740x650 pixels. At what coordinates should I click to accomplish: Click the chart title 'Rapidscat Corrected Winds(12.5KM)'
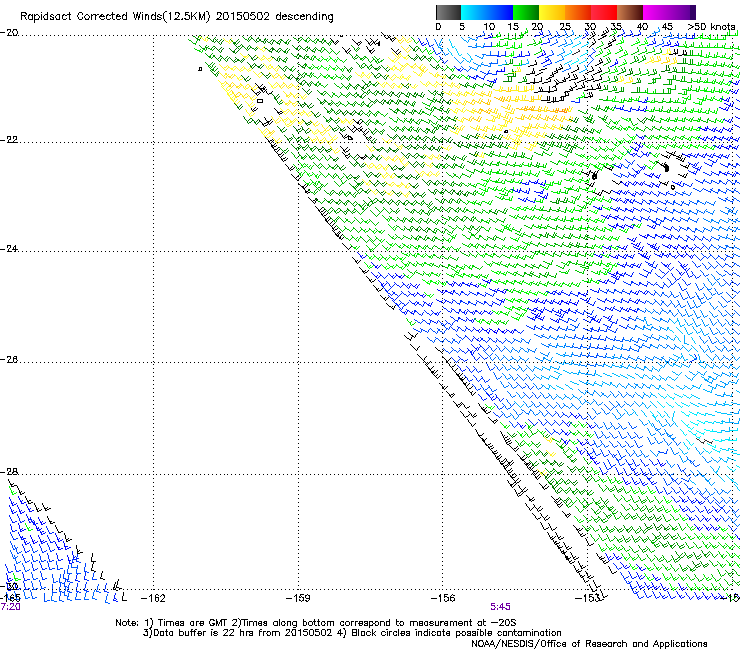[x=115, y=17]
